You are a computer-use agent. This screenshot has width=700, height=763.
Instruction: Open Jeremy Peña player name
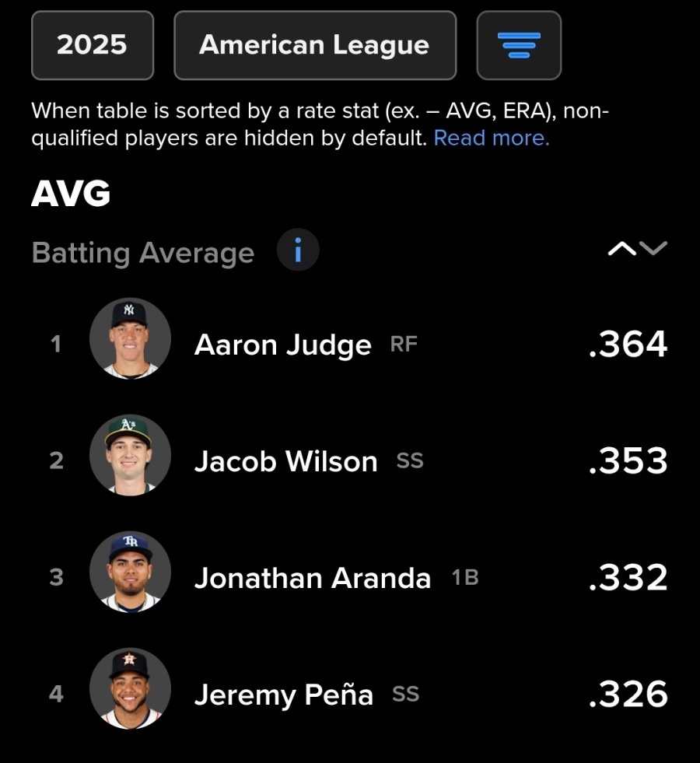pyautogui.click(x=284, y=695)
